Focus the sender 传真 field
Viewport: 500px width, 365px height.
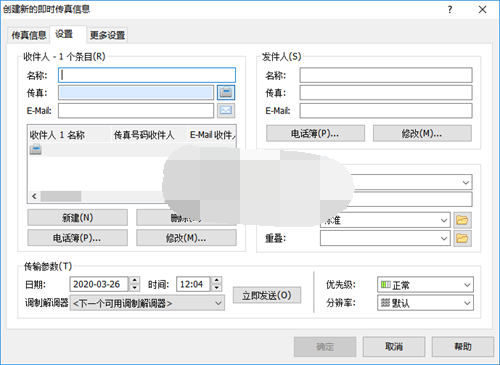point(386,93)
